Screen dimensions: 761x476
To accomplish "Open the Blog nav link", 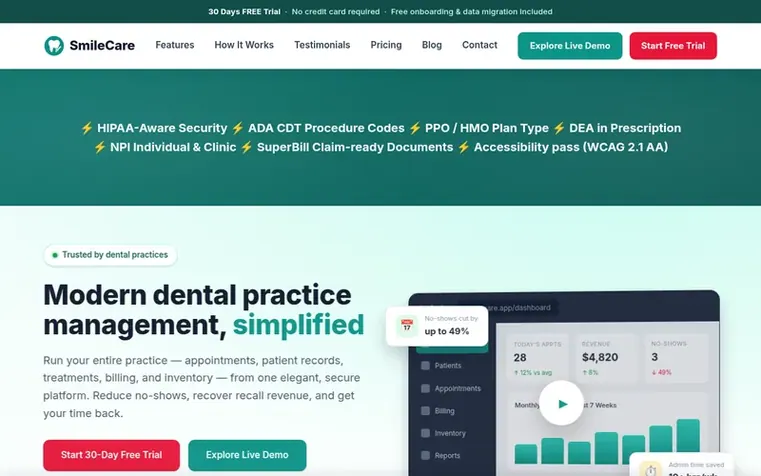I will tap(431, 45).
